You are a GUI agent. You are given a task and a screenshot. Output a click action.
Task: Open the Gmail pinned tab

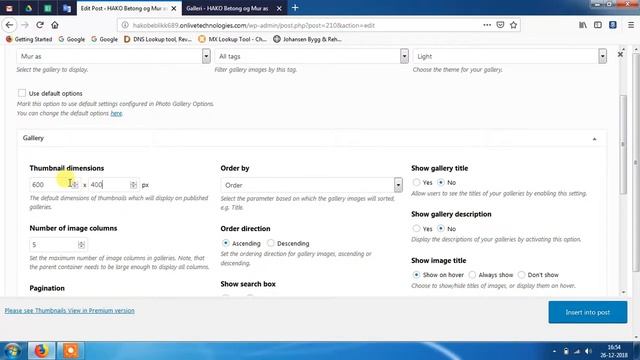click(x=9, y=8)
